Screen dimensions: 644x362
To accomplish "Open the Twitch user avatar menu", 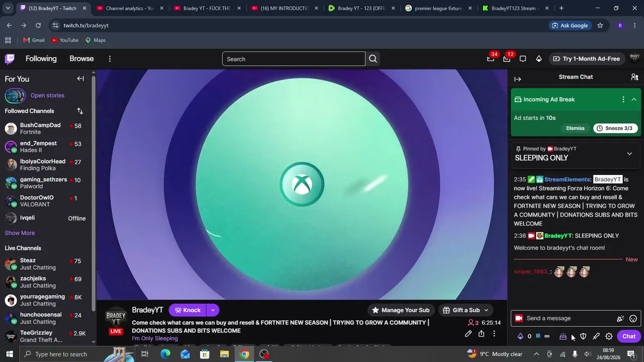I will 634,59.
